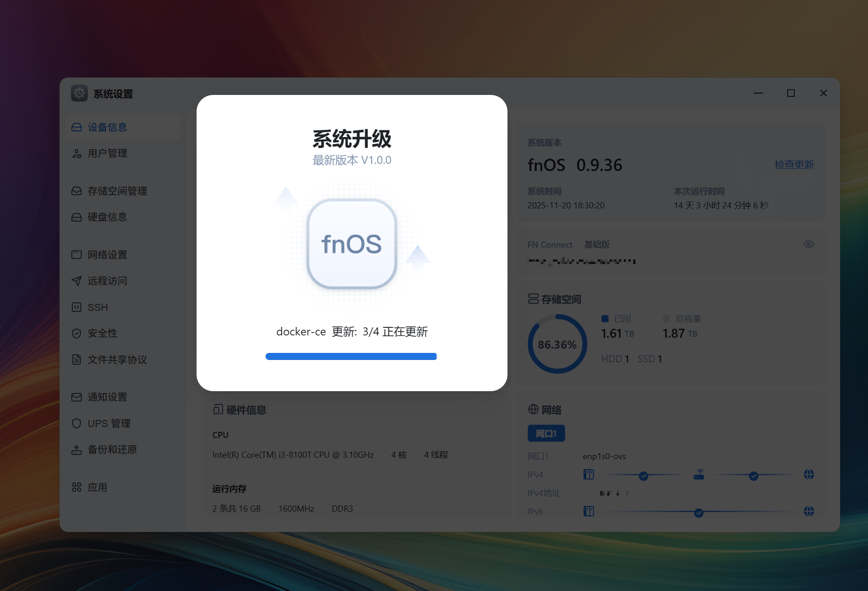Image resolution: width=868 pixels, height=591 pixels.
Task: Click the blue upgrade progress bar
Action: 351,357
